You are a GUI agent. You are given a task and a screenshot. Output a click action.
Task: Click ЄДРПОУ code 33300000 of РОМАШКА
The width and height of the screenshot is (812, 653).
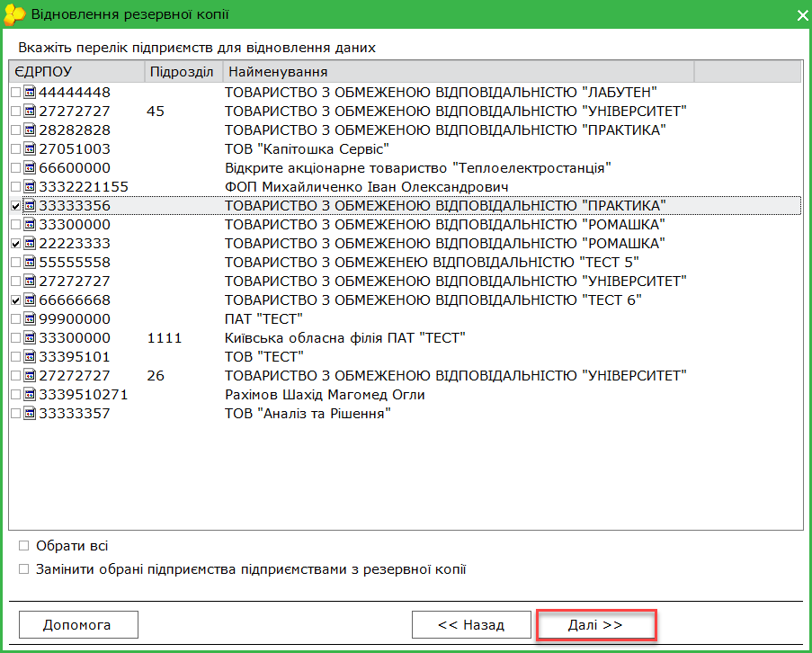point(75,225)
